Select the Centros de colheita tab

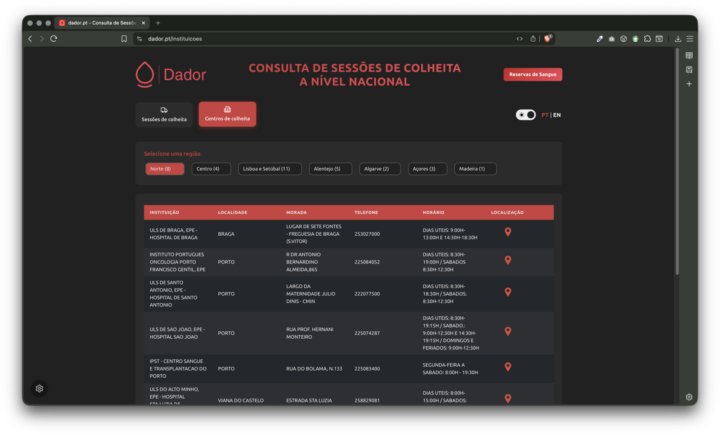click(x=227, y=114)
